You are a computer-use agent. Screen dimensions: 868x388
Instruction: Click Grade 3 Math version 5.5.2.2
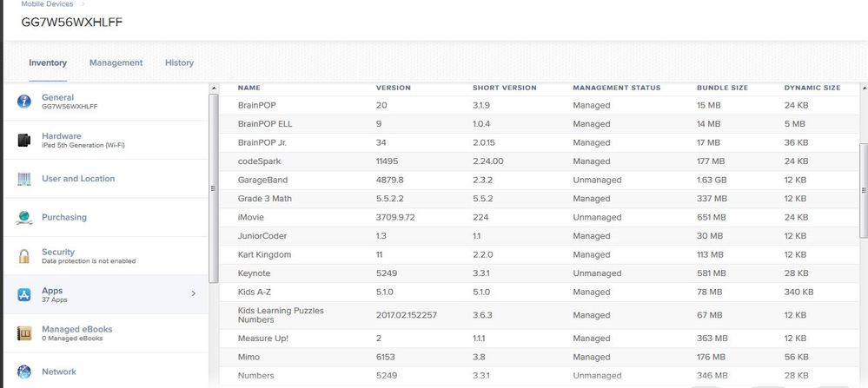388,199
